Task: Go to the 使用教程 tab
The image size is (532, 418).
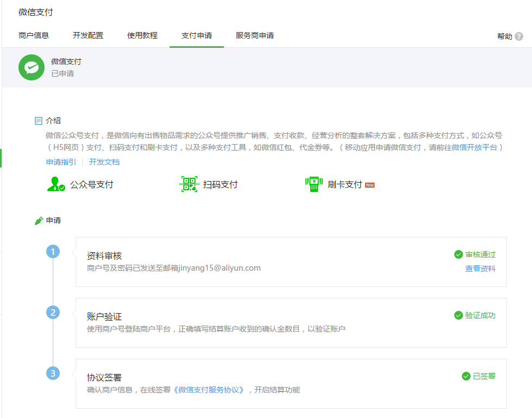Action: tap(142, 35)
